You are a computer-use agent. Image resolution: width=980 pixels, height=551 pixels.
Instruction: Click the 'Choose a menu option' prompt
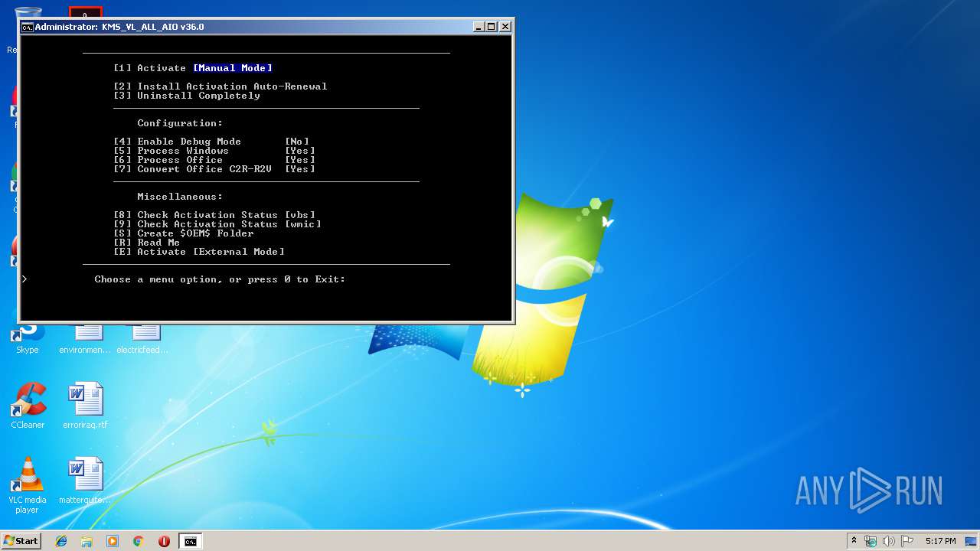click(x=220, y=279)
